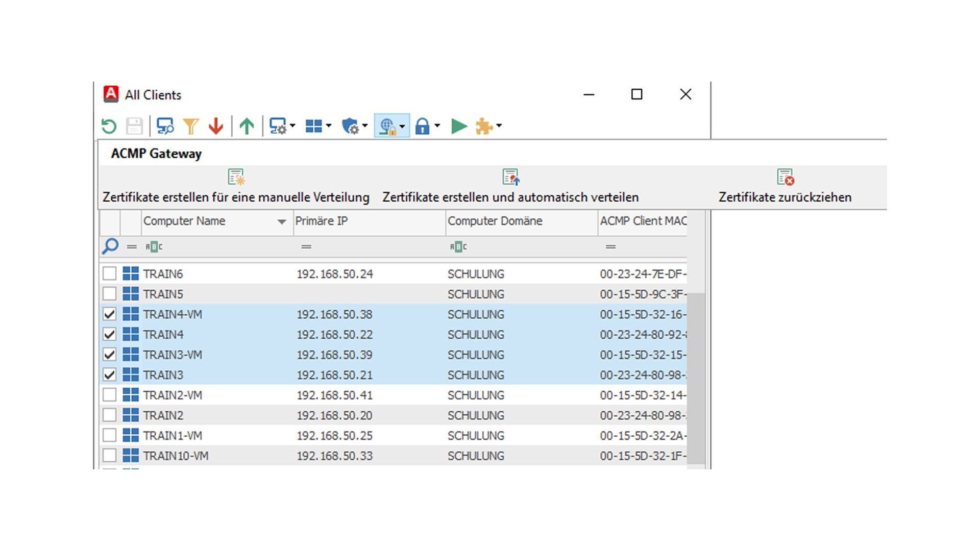980x551 pixels.
Task: Expand dropdown arrow next to Windows tiles icon
Action: click(328, 126)
